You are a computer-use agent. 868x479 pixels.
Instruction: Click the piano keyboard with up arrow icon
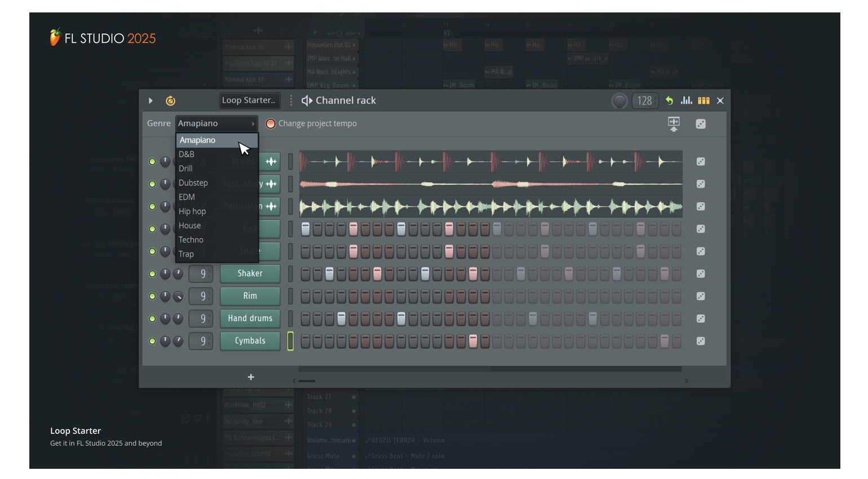(674, 123)
